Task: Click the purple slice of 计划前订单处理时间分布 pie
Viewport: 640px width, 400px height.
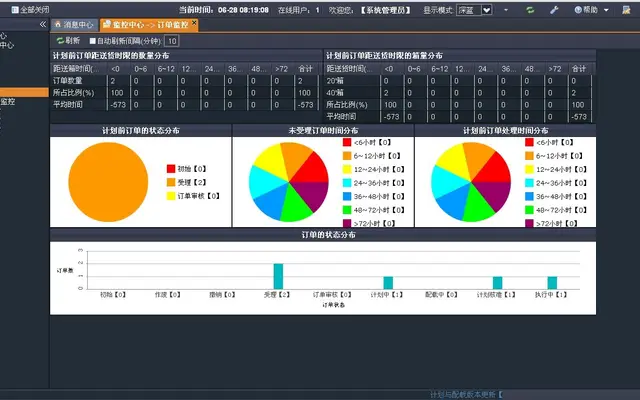Action: point(494,194)
